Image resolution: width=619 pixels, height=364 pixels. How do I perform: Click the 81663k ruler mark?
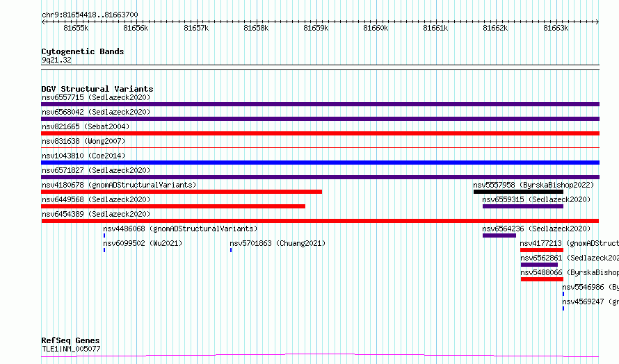tap(556, 28)
